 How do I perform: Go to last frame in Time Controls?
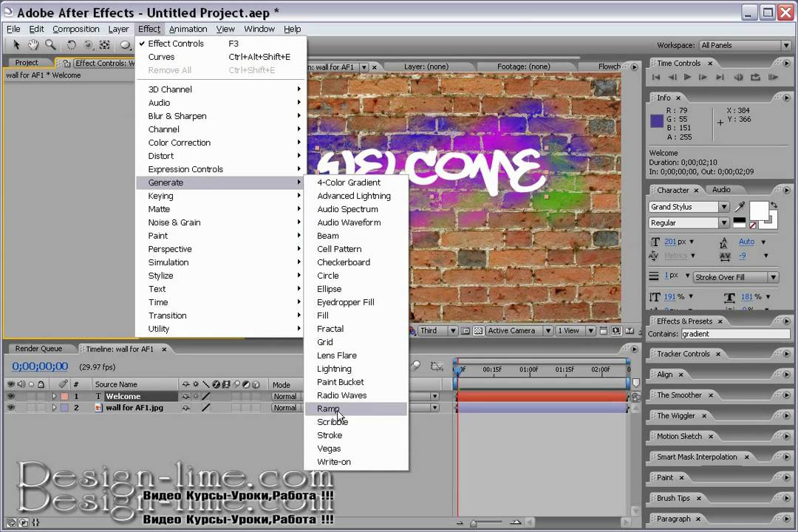(720, 78)
